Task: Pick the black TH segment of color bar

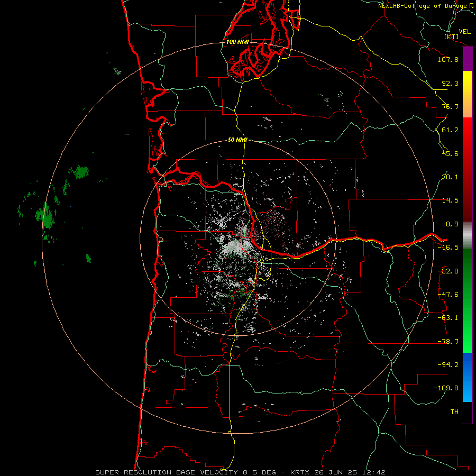Action: pos(467,413)
